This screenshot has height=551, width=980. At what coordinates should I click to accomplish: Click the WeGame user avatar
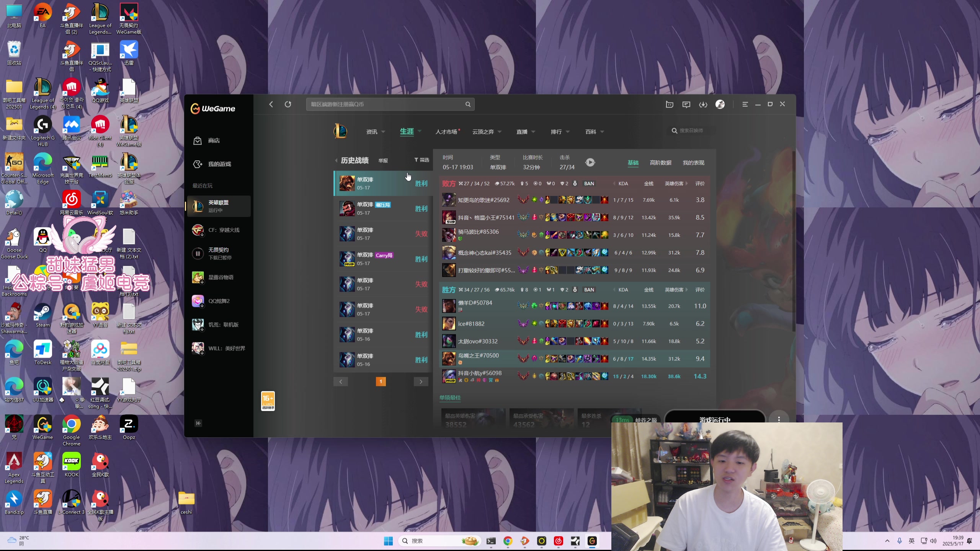(x=720, y=104)
